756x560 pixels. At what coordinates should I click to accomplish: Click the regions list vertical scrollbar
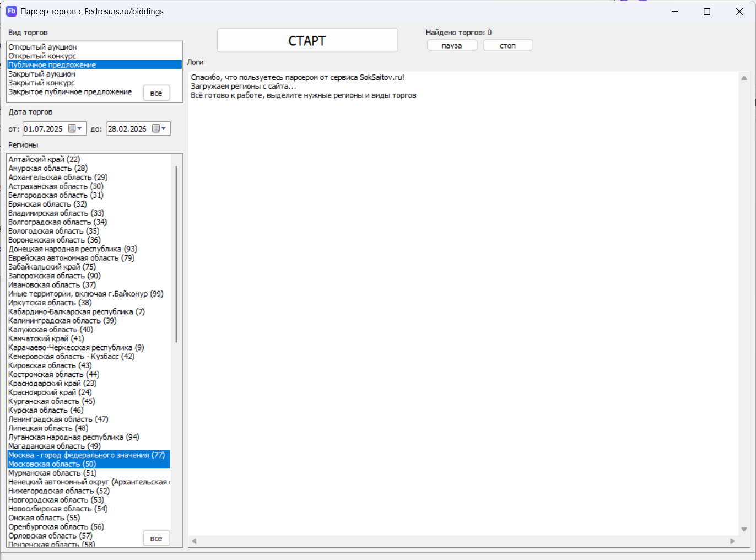pos(176,254)
